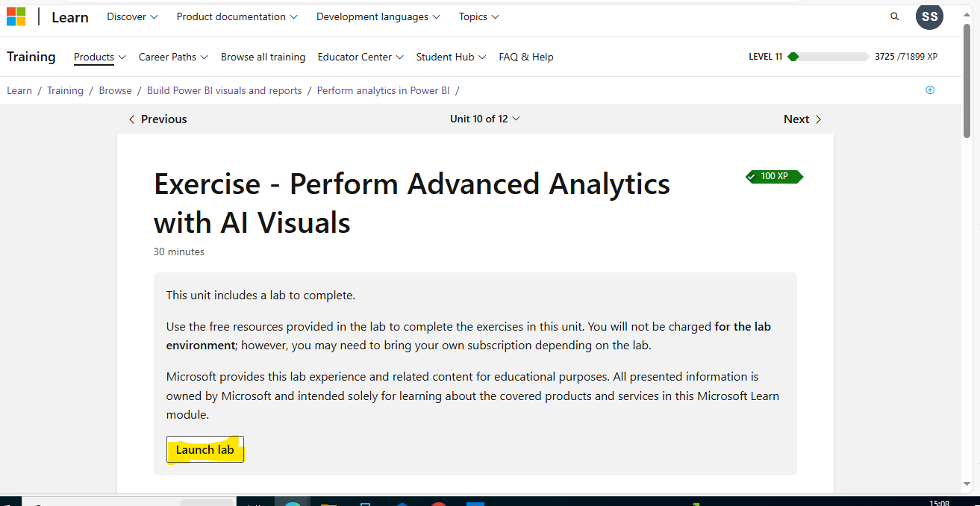Open Build Power BI visuals and reports breadcrumb

click(224, 90)
